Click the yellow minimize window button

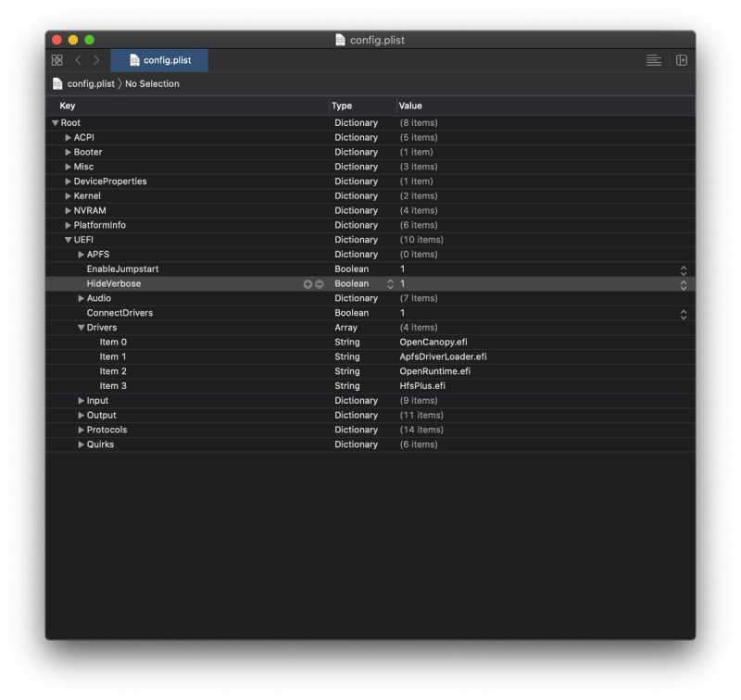pos(73,40)
